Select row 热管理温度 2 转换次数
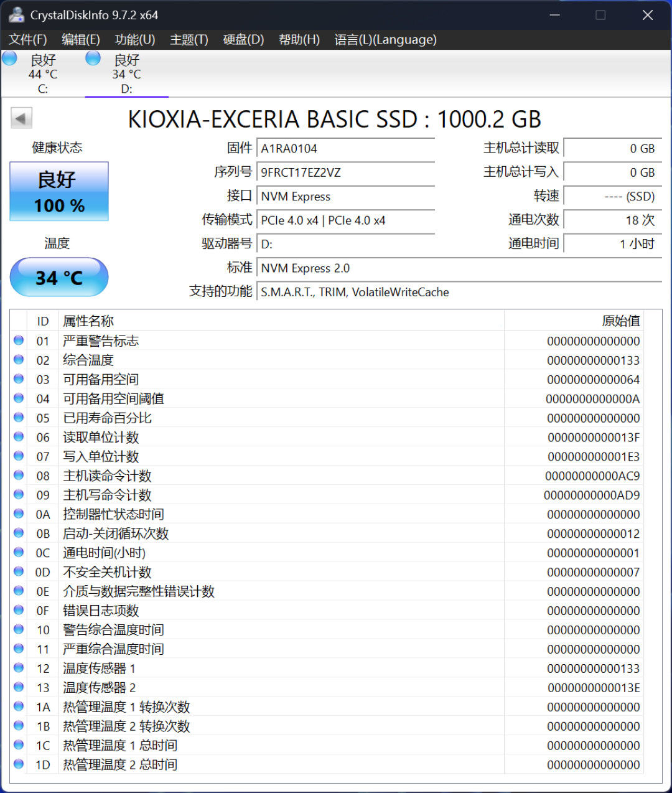This screenshot has height=793, width=672. [x=327, y=726]
